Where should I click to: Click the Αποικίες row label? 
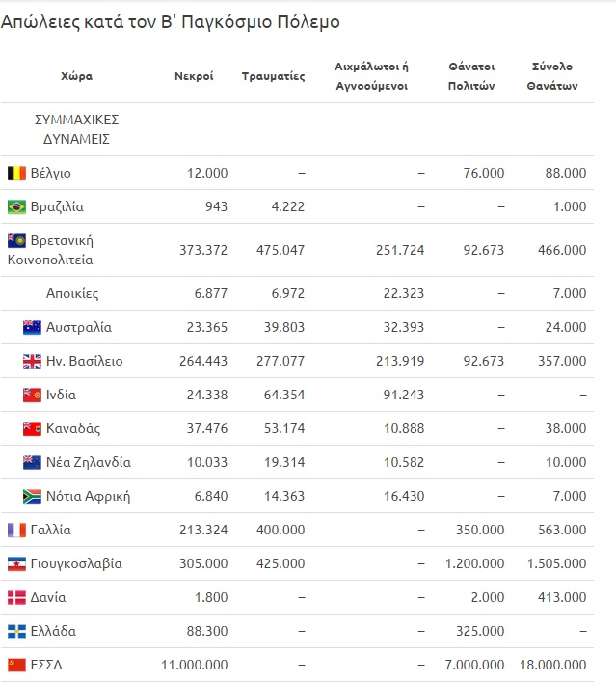click(72, 293)
